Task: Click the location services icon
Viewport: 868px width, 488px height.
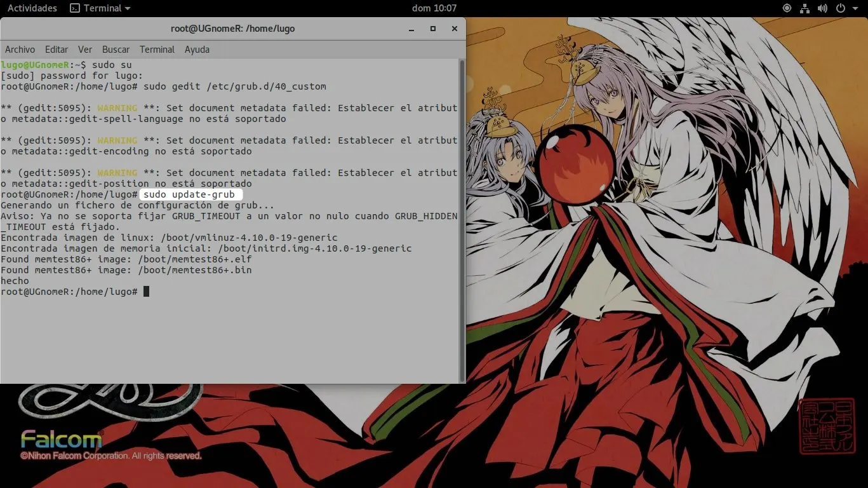Action: [786, 8]
